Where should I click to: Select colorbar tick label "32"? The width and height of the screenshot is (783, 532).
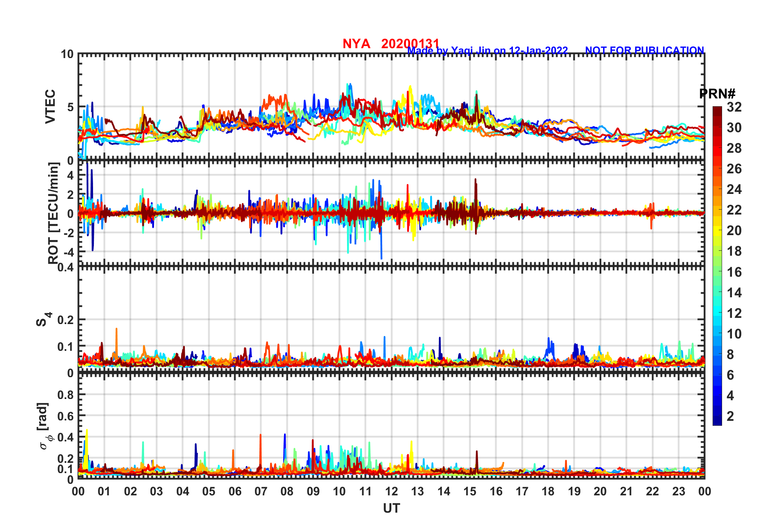coord(734,107)
